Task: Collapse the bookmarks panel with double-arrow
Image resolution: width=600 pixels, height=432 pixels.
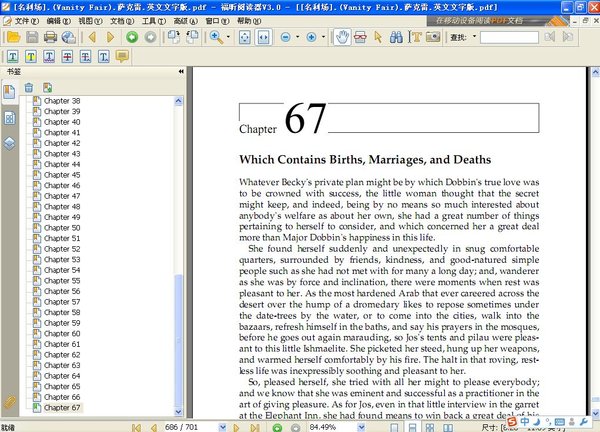Action: point(181,72)
